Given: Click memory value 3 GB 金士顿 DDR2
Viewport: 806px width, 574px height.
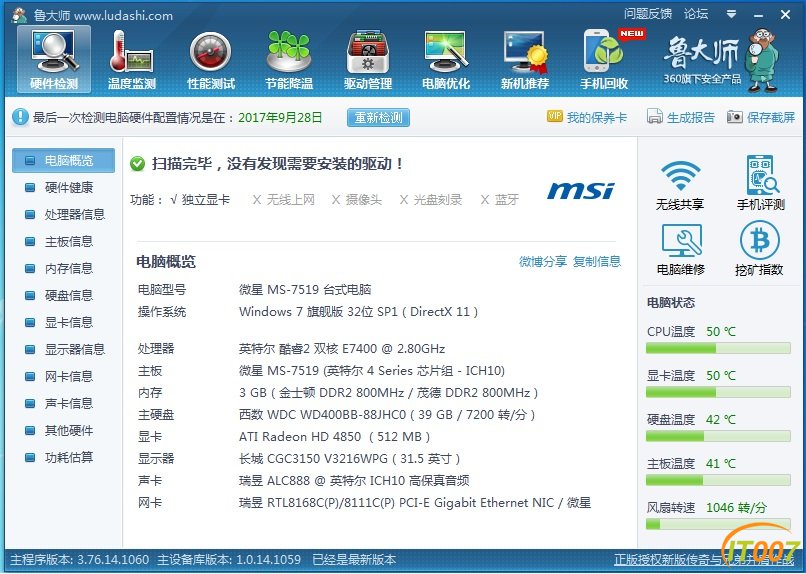Looking at the screenshot, I should pyautogui.click(x=389, y=393).
